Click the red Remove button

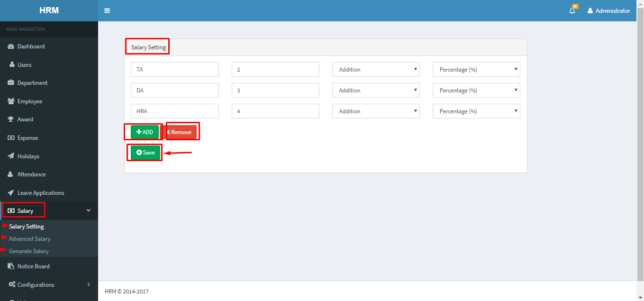coord(179,132)
